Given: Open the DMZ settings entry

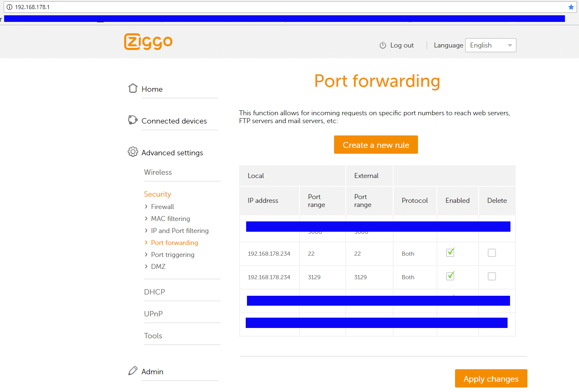Looking at the screenshot, I should click(158, 266).
